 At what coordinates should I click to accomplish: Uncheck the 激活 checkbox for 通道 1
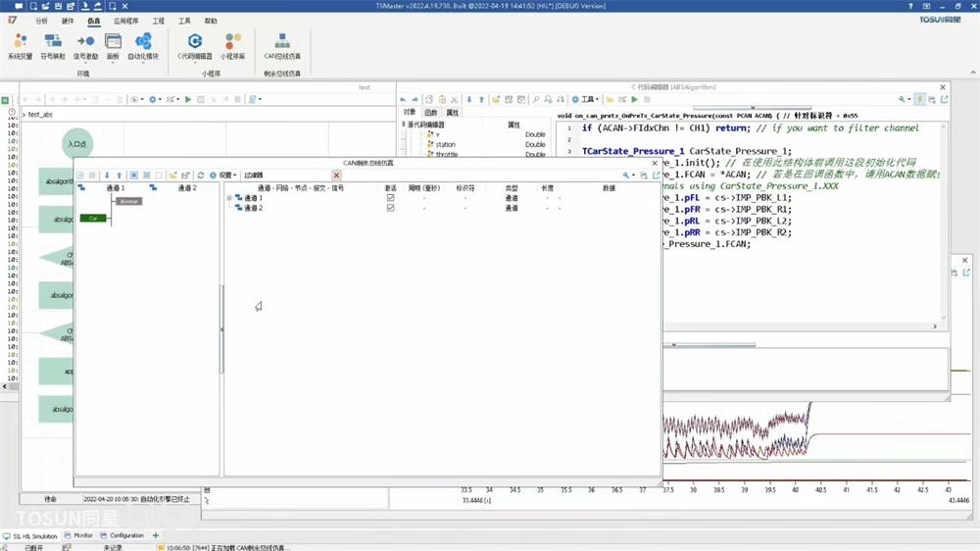[390, 198]
